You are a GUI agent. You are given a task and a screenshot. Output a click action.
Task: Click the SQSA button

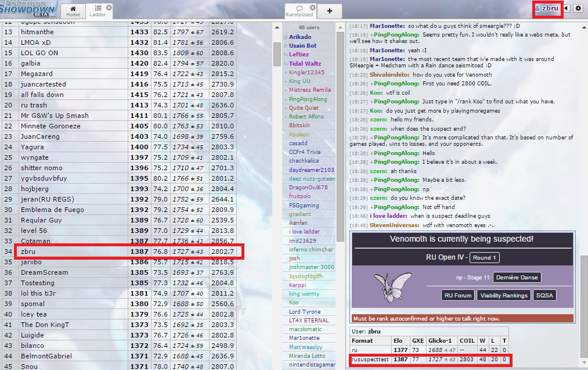544,295
